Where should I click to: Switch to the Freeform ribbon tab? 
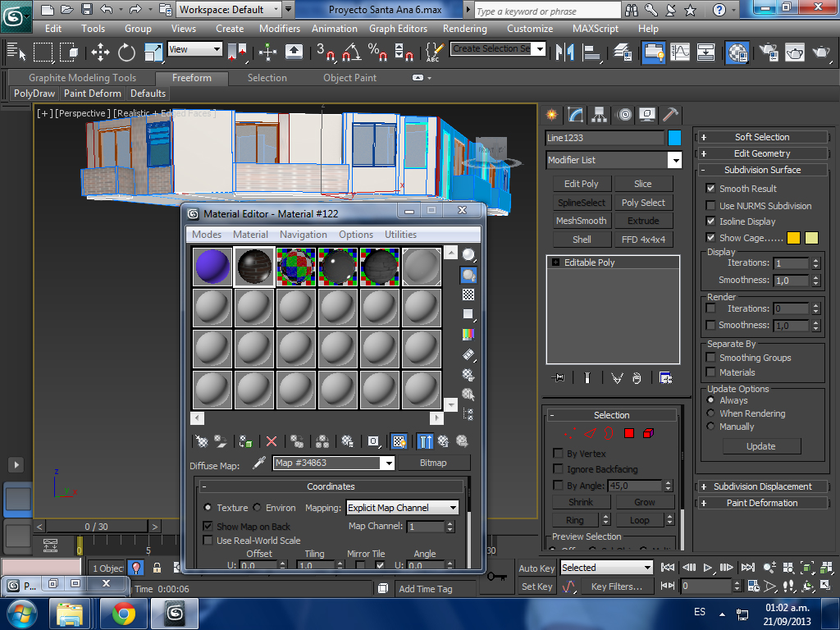[x=192, y=78]
